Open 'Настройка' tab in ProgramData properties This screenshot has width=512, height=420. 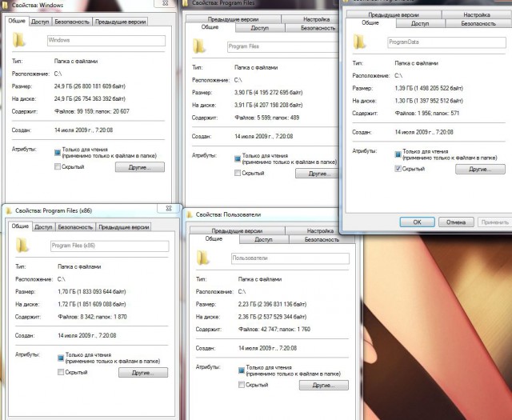point(476,14)
